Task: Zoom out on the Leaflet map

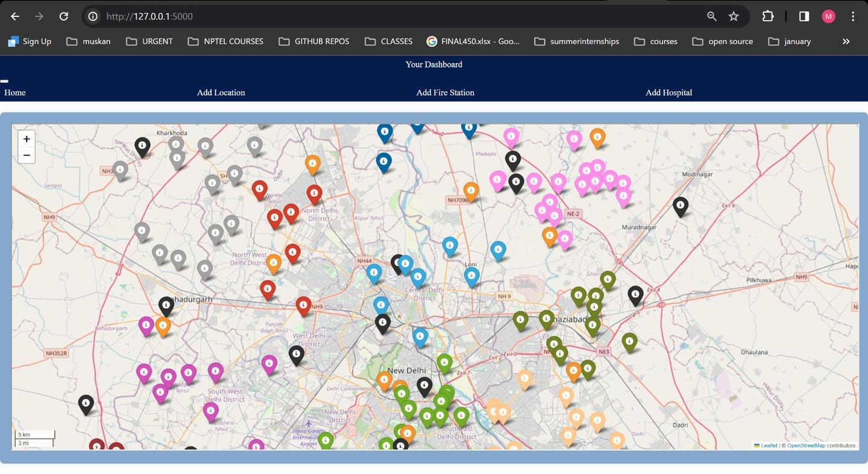Action: pos(27,156)
